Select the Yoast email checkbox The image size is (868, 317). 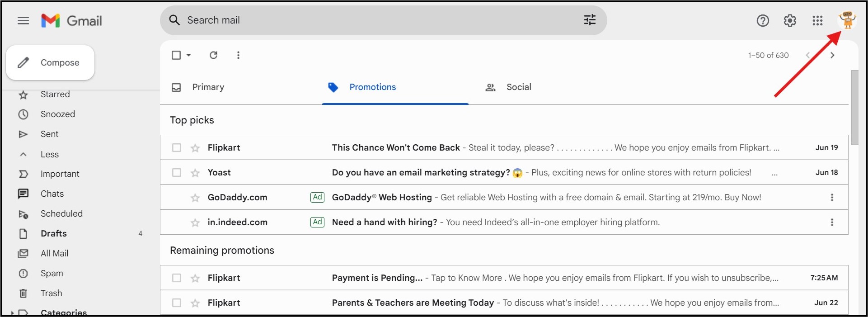pos(177,173)
